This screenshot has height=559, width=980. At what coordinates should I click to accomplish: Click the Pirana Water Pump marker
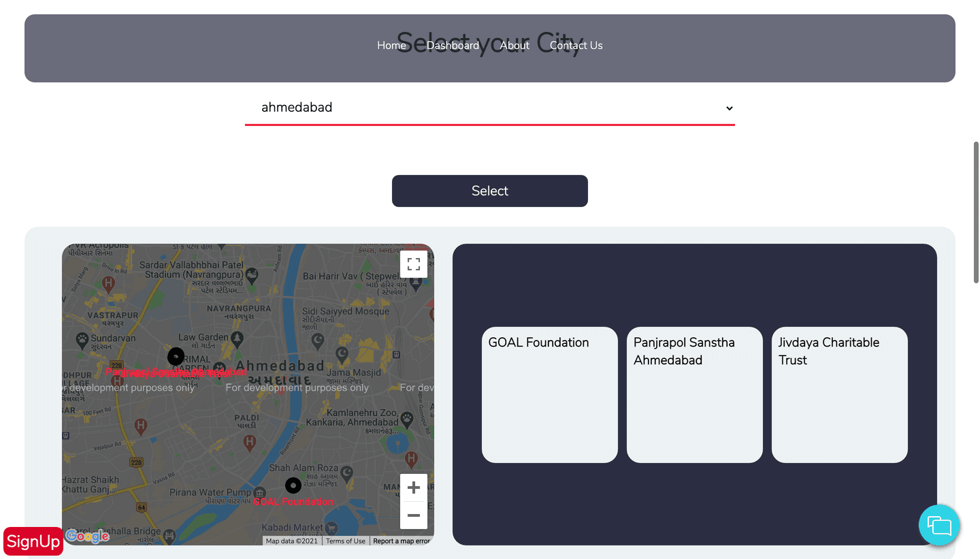point(259,492)
